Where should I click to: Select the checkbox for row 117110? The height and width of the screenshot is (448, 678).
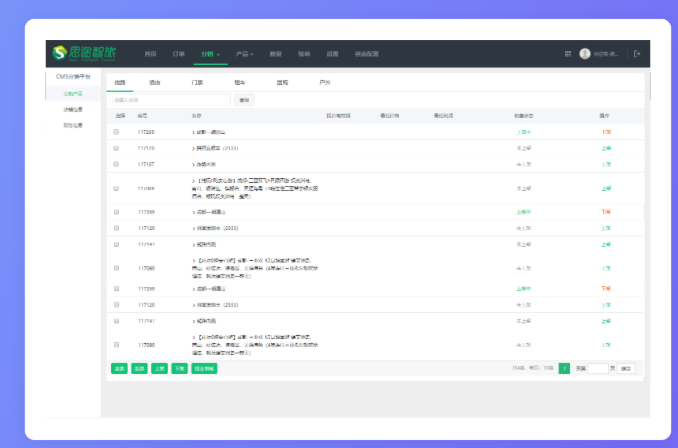point(116,147)
